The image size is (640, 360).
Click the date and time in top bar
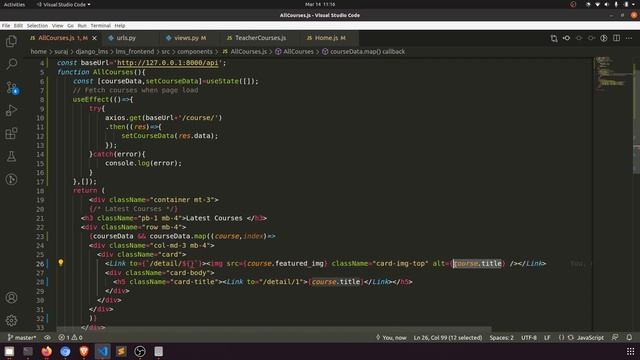click(x=320, y=4)
